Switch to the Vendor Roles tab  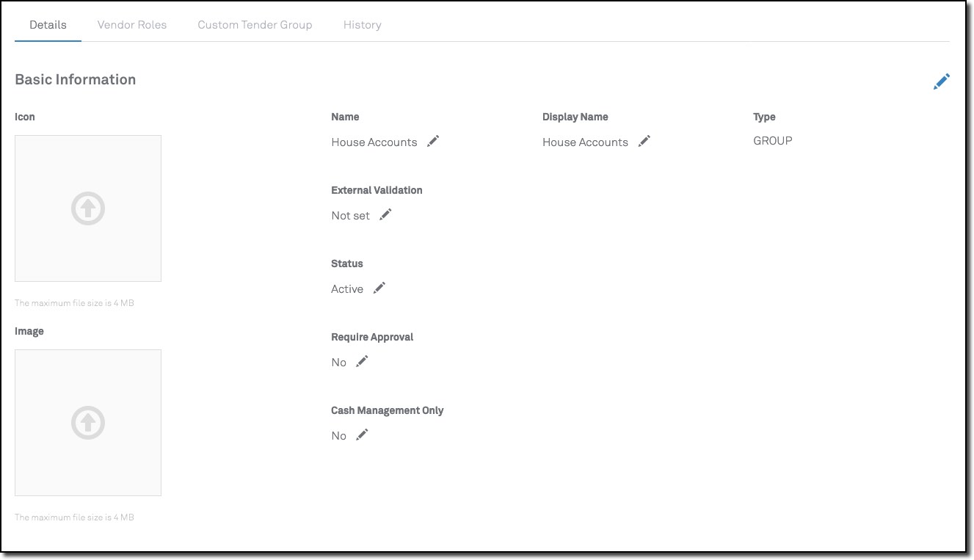[132, 24]
